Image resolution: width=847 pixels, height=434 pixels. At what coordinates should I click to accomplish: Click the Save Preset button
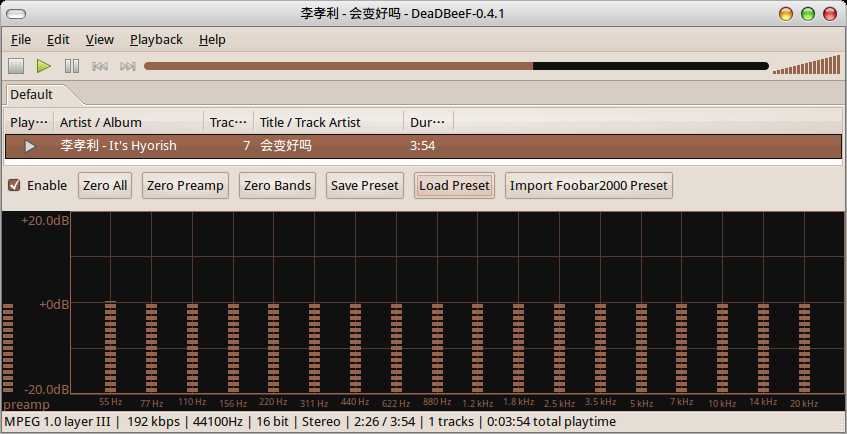pyautogui.click(x=365, y=185)
